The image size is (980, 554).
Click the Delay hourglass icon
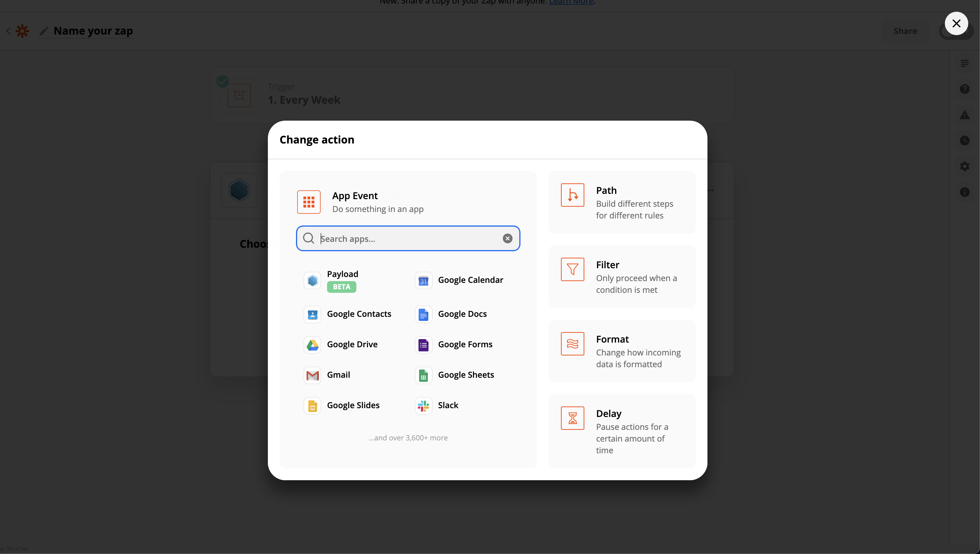tap(572, 418)
